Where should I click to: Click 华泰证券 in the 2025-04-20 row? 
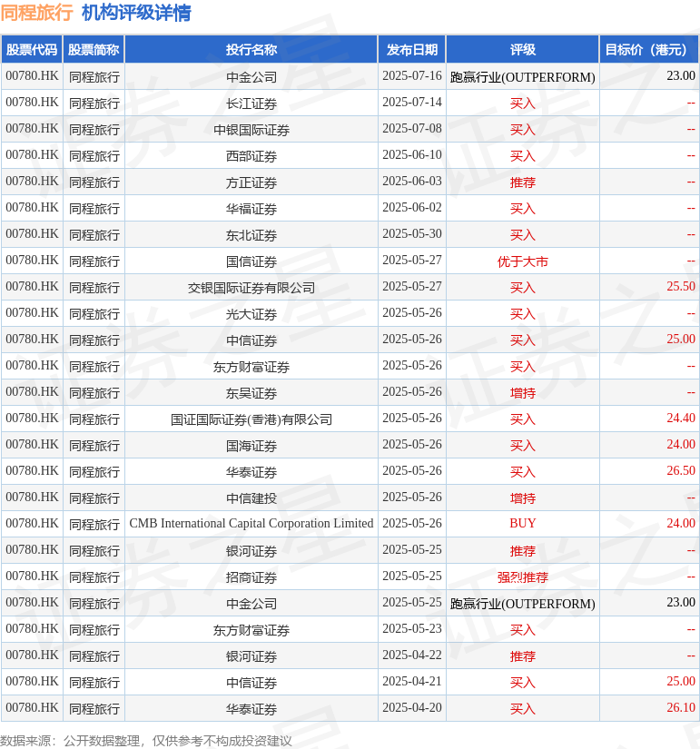251,708
